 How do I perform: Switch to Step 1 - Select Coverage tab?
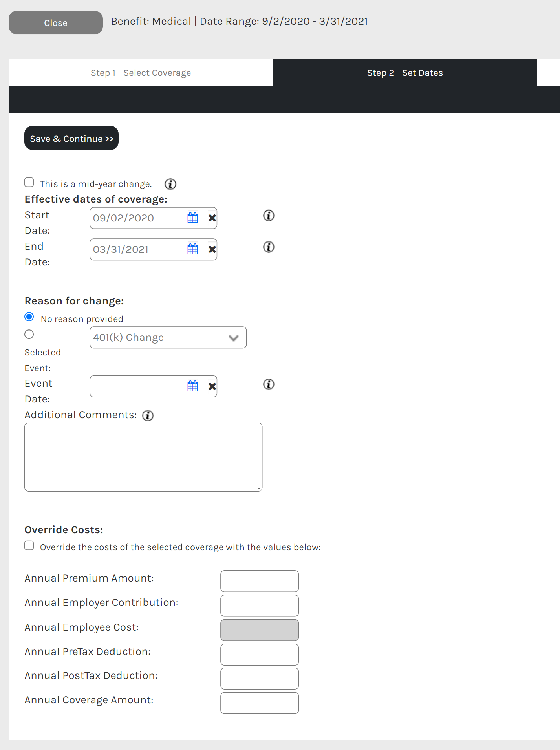pyautogui.click(x=141, y=73)
